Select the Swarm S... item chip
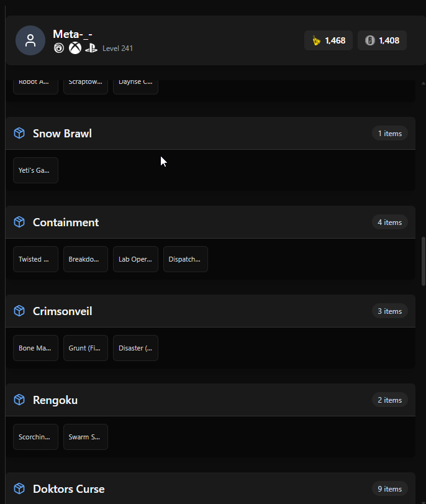The height and width of the screenshot is (504, 426). (x=86, y=437)
